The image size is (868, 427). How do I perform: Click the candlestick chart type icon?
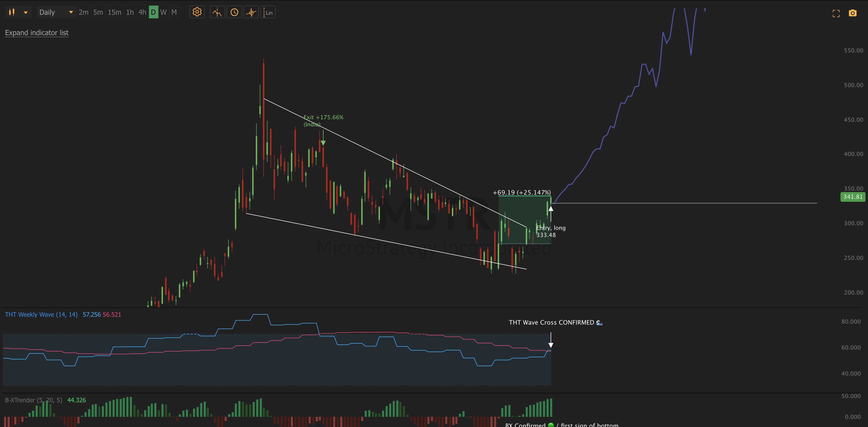tap(12, 12)
